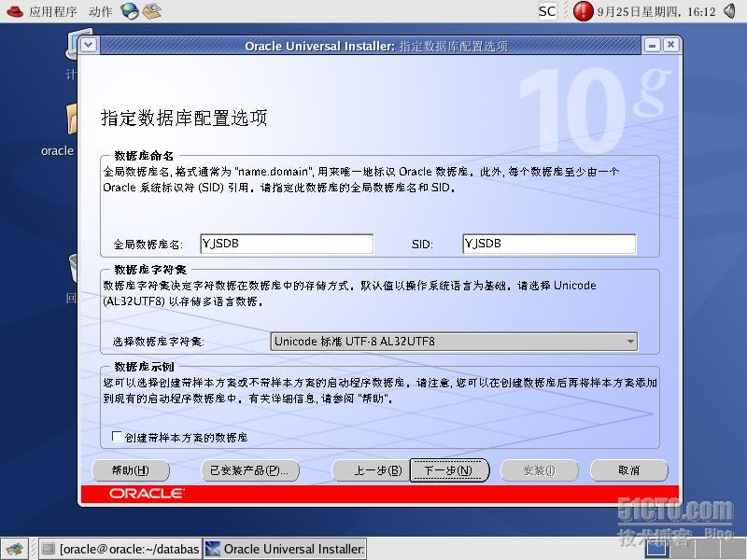
Task: Click the 取消 button
Action: pyautogui.click(x=628, y=470)
